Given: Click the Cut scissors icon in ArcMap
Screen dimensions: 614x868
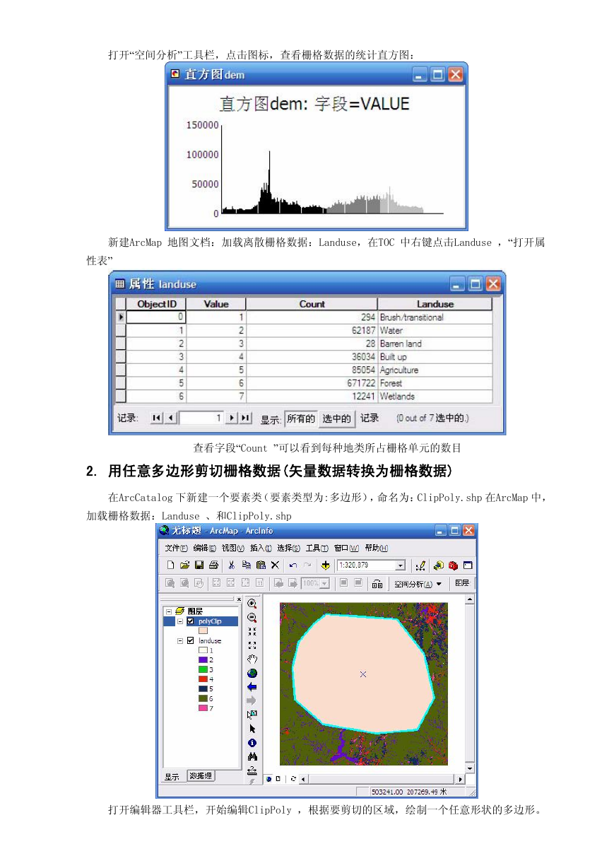Looking at the screenshot, I should 231,565.
